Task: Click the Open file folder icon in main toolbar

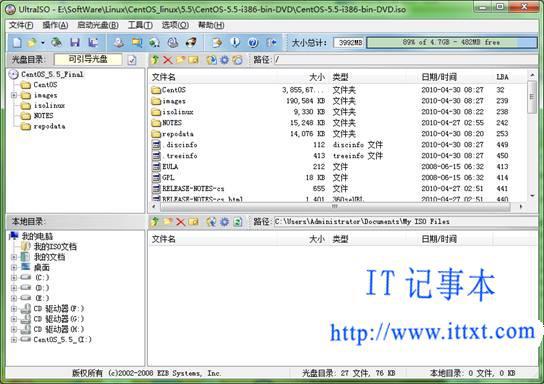Action: (x=32, y=42)
